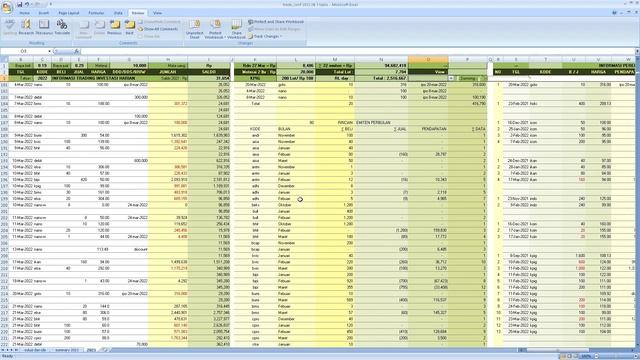
Task: Expand the Name Box dropdown
Action: [x=49, y=51]
